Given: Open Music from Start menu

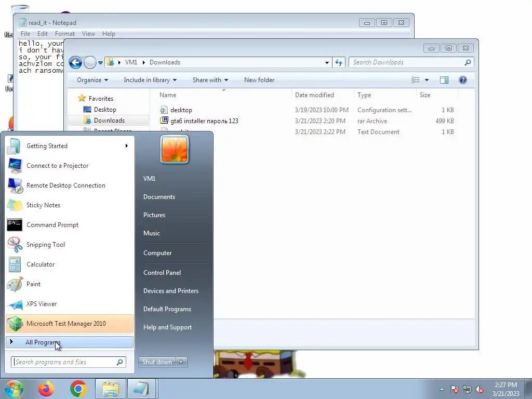Looking at the screenshot, I should coord(151,233).
